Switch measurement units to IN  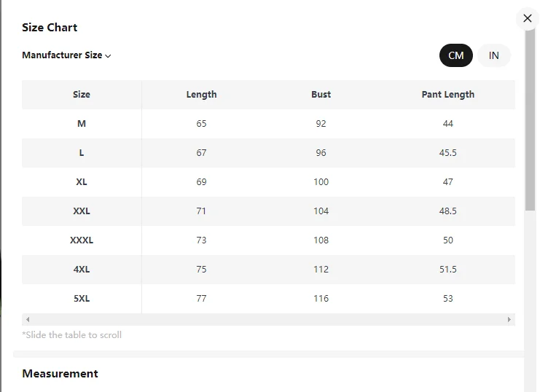pyautogui.click(x=494, y=55)
